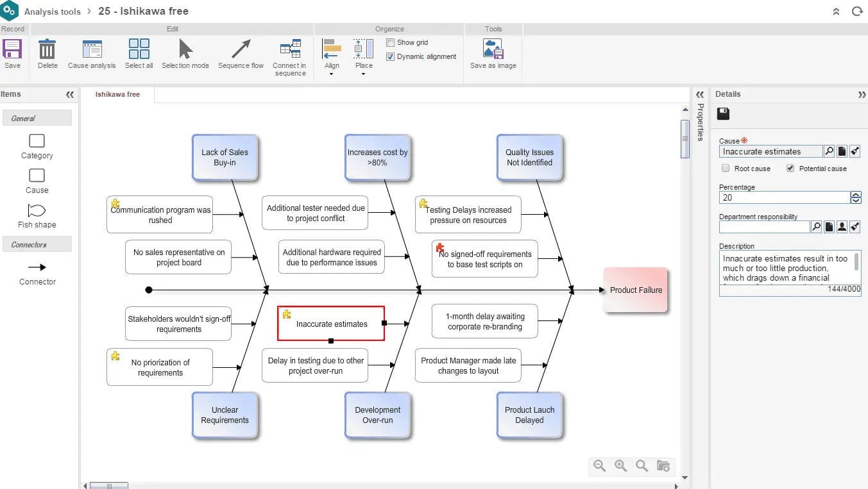Zoom in using the canvas magnifier icon
This screenshot has height=489, width=868.
tap(620, 466)
